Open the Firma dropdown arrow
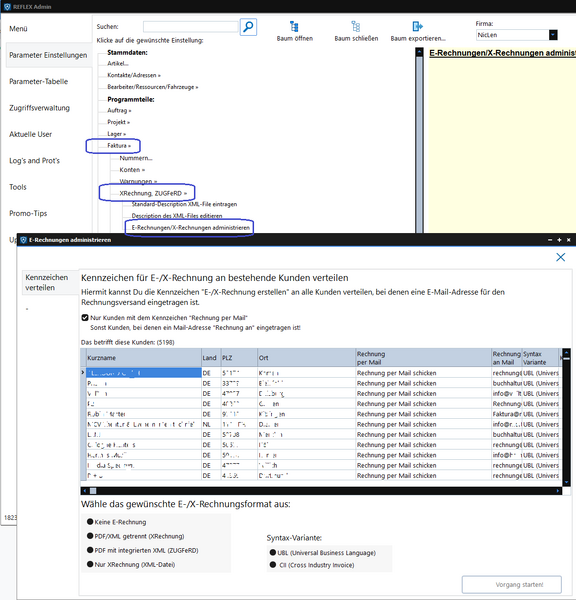Screen dimensions: 576x600 553,35
